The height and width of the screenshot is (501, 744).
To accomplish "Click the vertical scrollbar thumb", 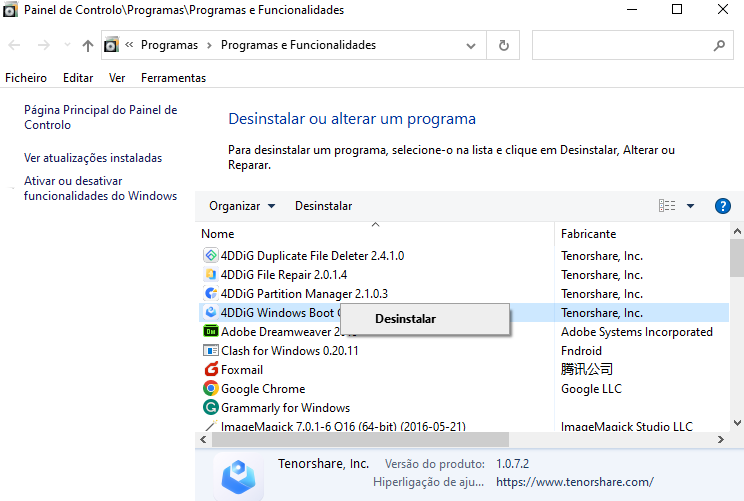I will pyautogui.click(x=737, y=259).
